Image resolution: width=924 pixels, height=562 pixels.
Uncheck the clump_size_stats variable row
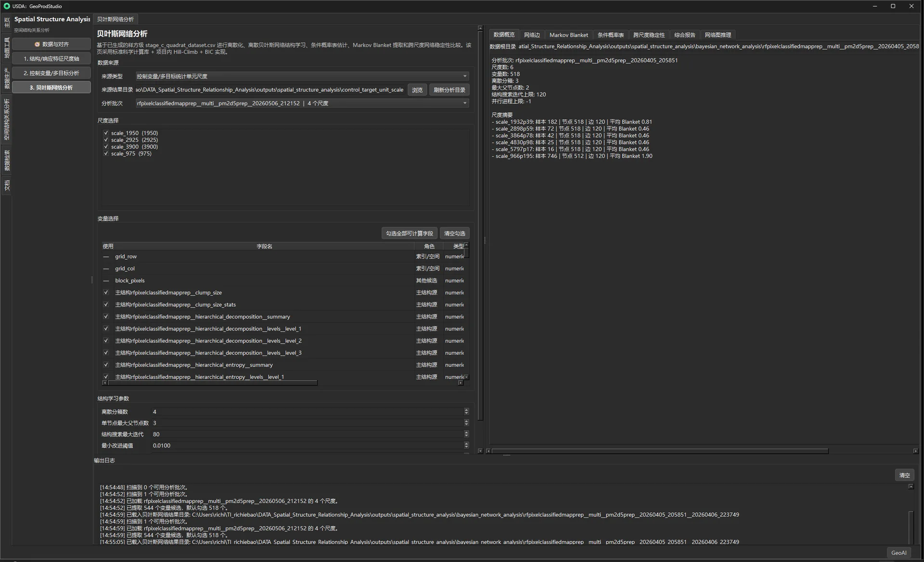(106, 305)
